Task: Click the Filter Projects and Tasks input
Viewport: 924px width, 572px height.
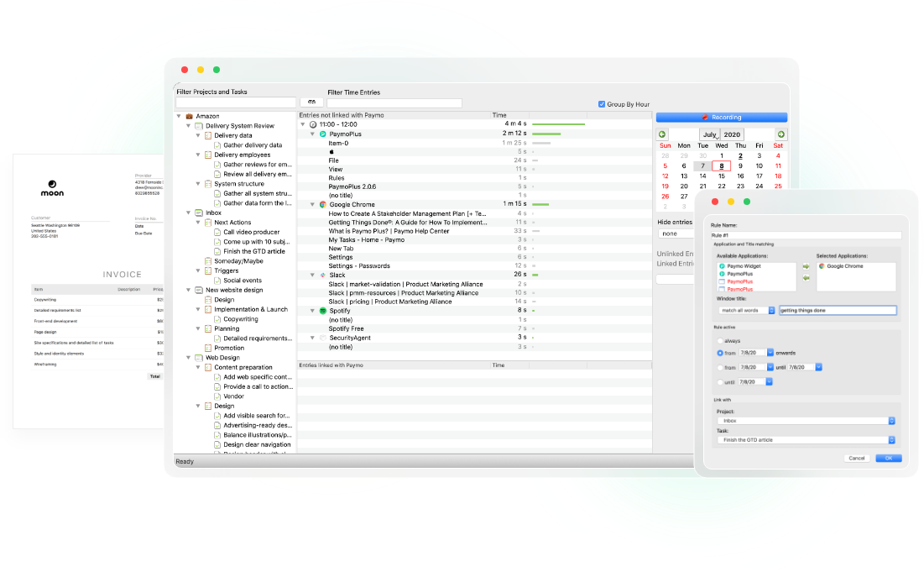Action: coord(236,102)
